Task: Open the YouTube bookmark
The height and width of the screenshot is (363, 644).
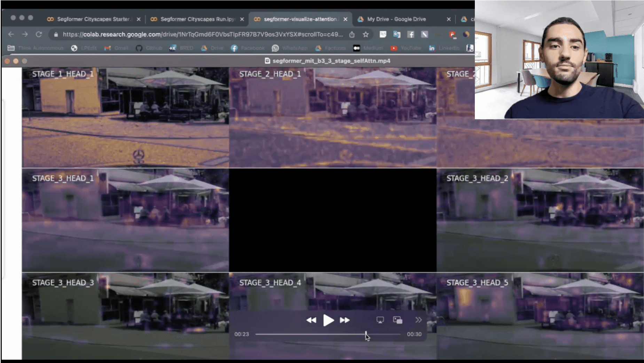Action: point(406,48)
